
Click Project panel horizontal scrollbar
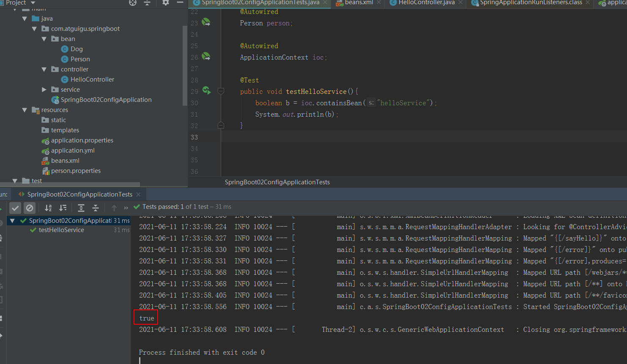[70, 184]
